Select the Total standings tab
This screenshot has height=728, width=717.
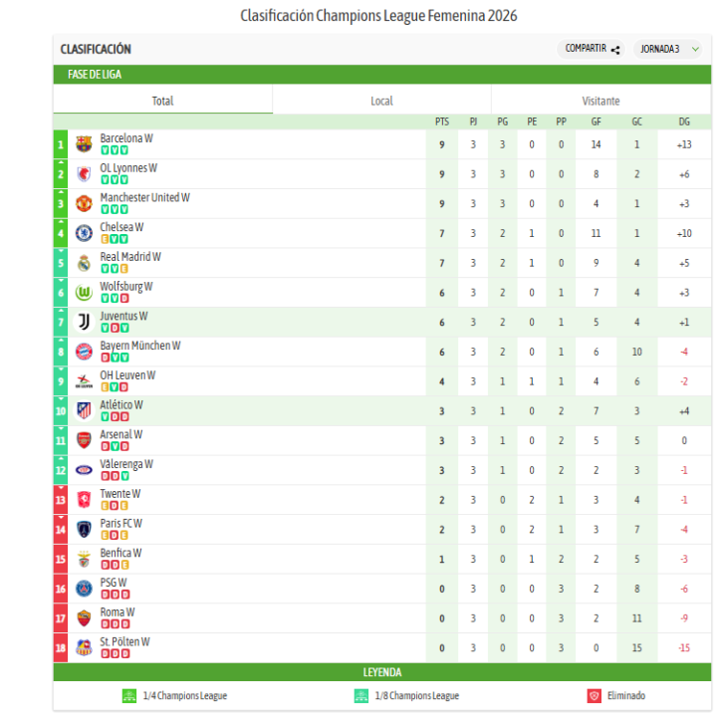(162, 101)
